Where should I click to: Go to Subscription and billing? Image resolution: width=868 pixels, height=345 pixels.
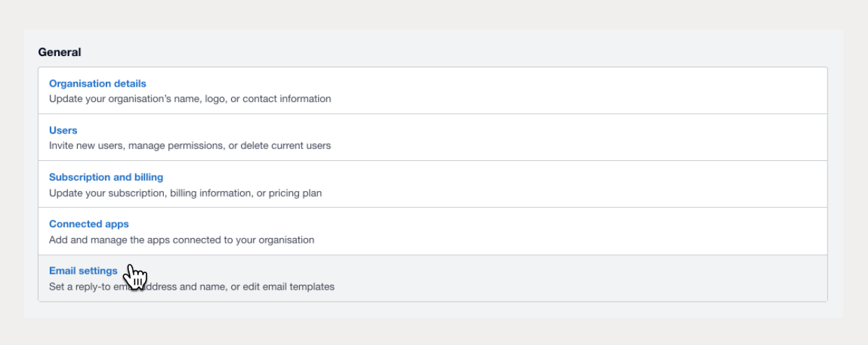pyautogui.click(x=106, y=178)
